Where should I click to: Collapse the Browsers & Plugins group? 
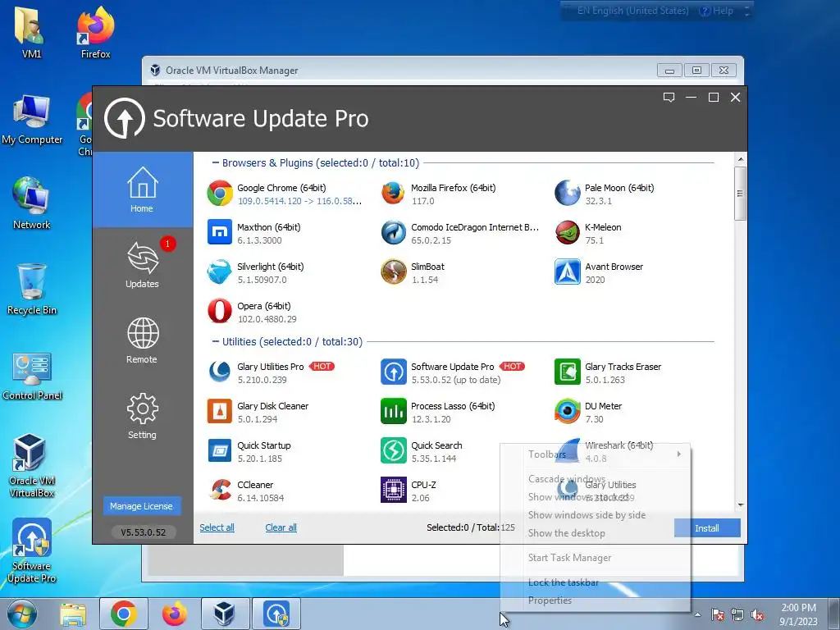pos(216,163)
